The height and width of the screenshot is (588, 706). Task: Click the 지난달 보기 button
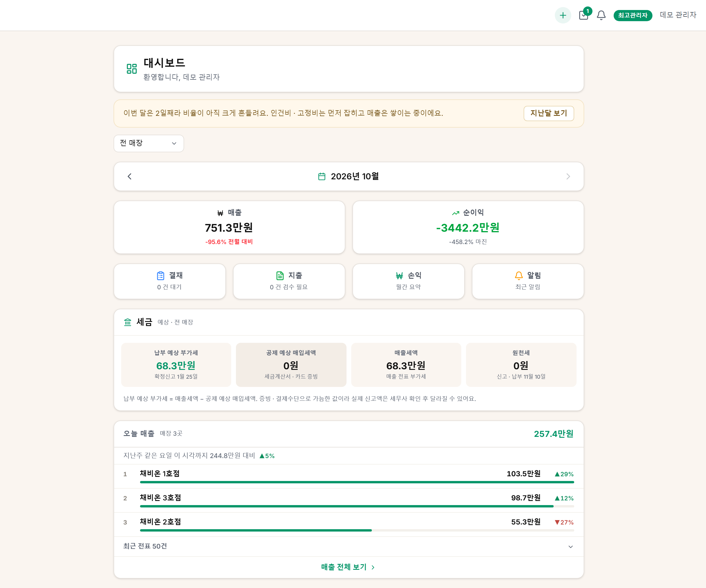point(549,113)
